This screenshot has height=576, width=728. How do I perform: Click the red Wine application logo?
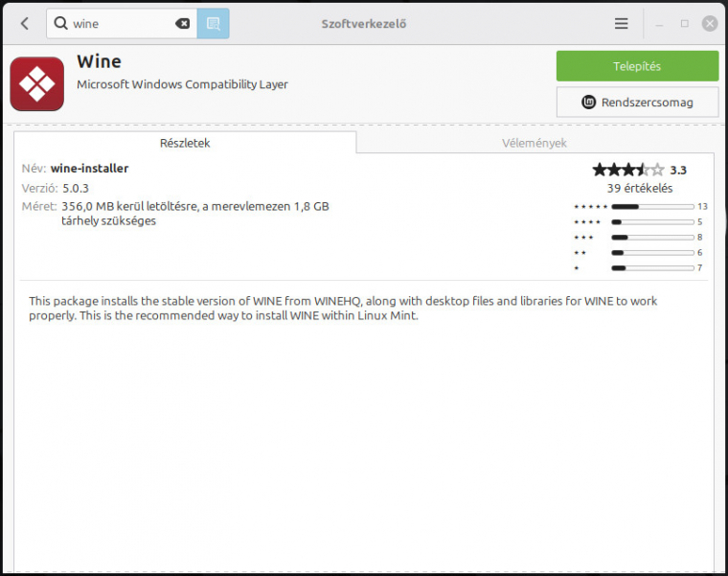37,83
